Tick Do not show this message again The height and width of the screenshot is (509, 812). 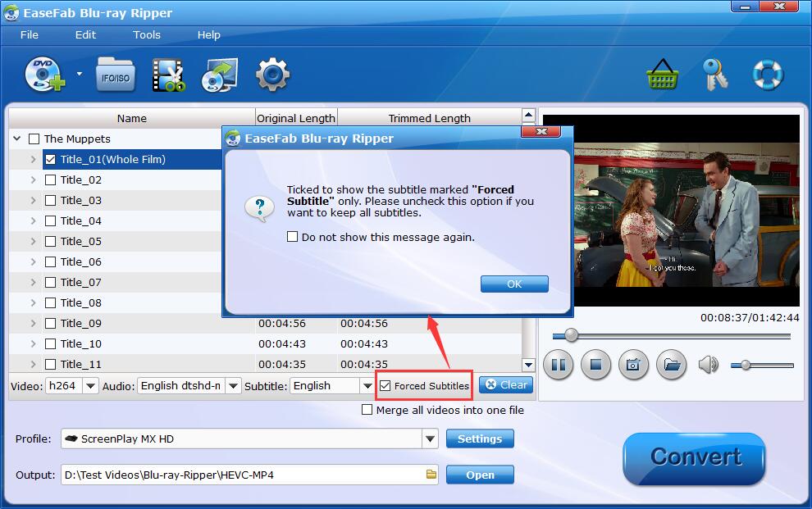293,237
